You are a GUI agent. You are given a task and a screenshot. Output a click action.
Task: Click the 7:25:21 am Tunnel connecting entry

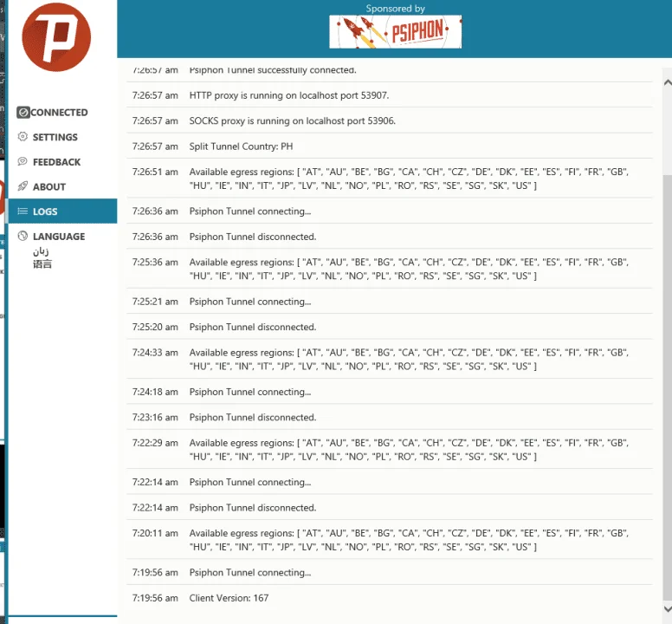[x=389, y=302]
